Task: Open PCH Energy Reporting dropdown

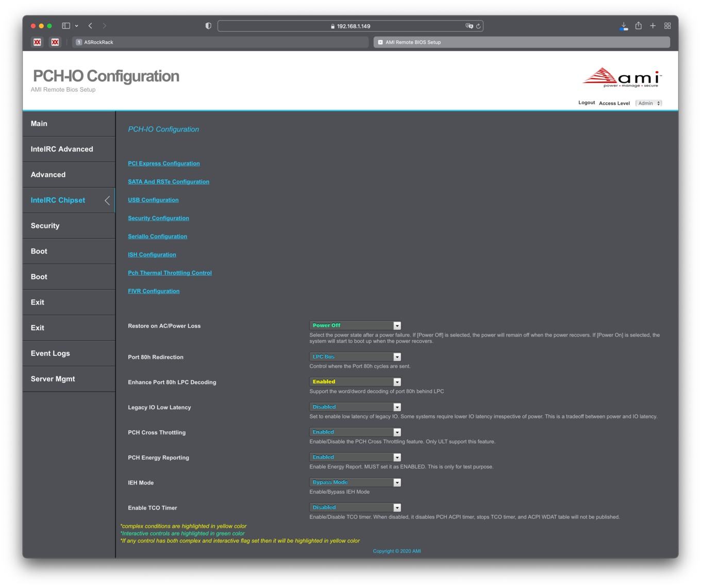Action: [x=355, y=458]
